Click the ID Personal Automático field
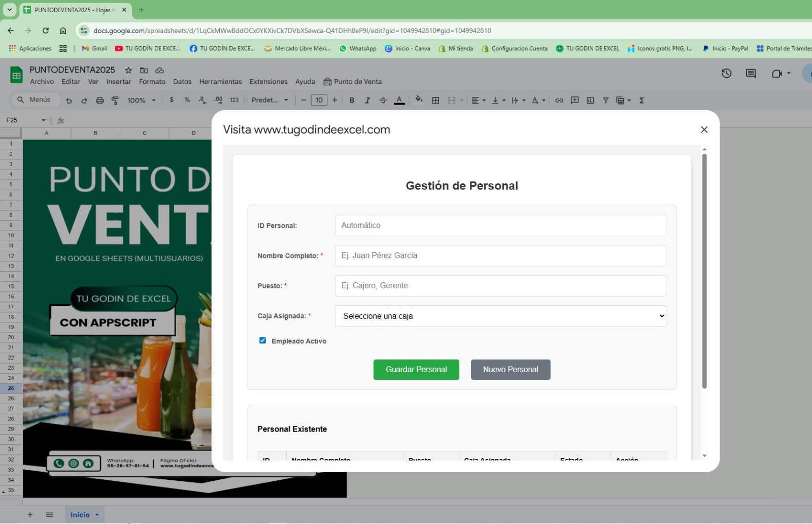The image size is (812, 524). (500, 225)
